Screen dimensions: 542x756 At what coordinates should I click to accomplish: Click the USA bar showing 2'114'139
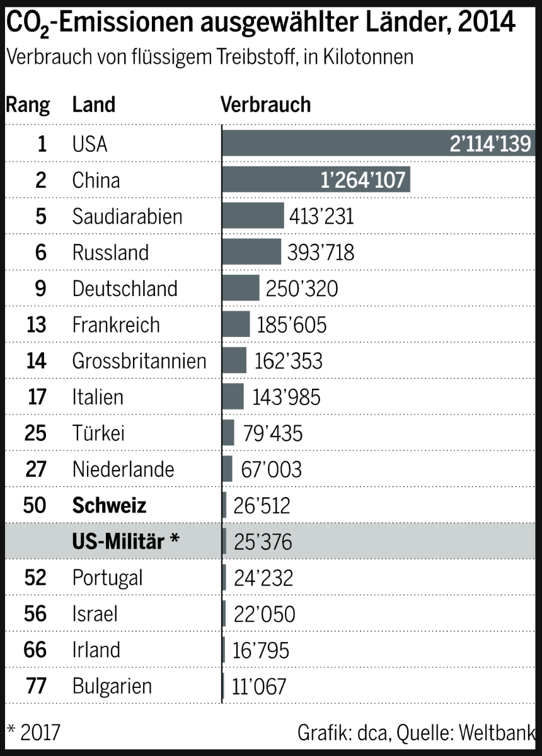[x=378, y=144]
